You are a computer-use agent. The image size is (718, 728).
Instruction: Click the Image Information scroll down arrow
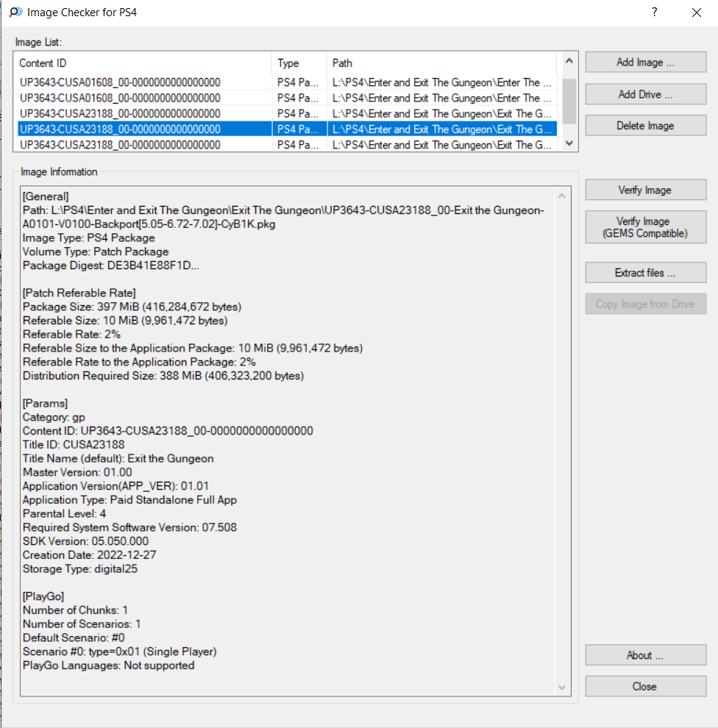pyautogui.click(x=563, y=687)
